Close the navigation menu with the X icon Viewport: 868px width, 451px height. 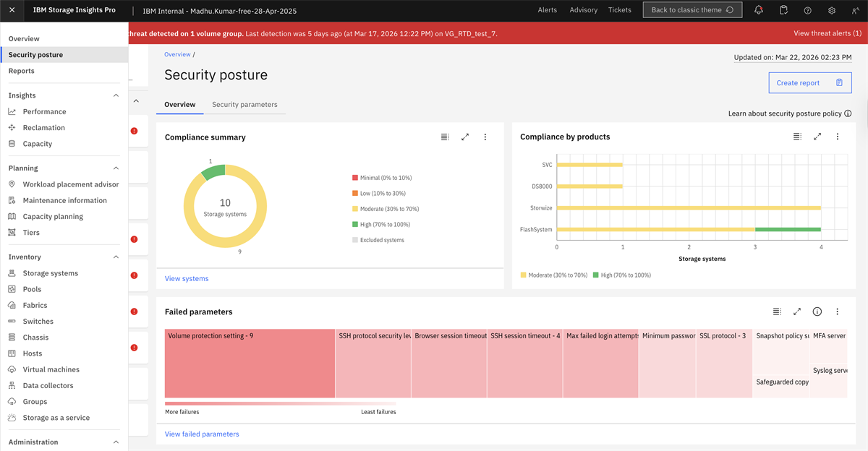click(x=12, y=10)
